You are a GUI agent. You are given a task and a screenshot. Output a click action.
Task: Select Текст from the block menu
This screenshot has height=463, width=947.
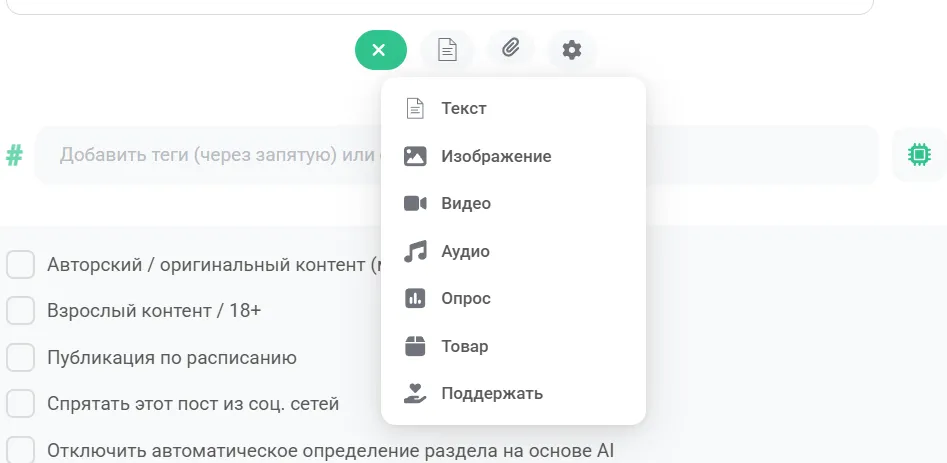(513, 109)
